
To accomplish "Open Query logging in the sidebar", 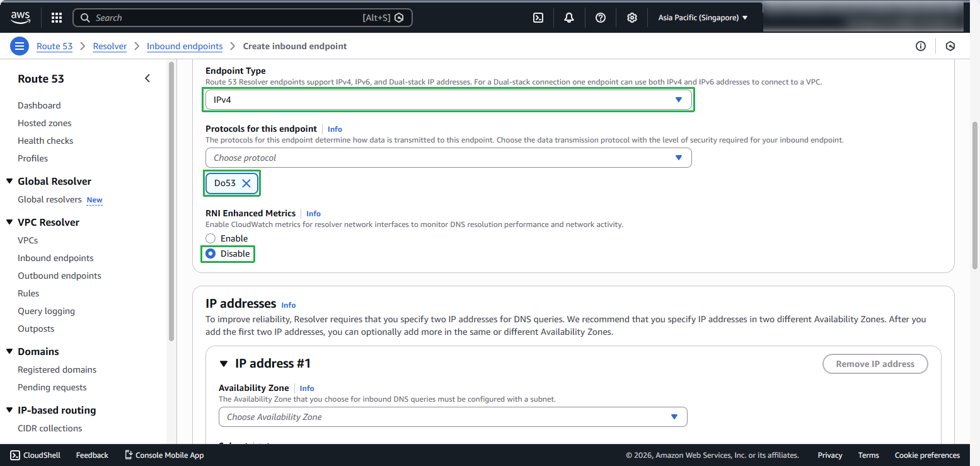I will 46,311.
